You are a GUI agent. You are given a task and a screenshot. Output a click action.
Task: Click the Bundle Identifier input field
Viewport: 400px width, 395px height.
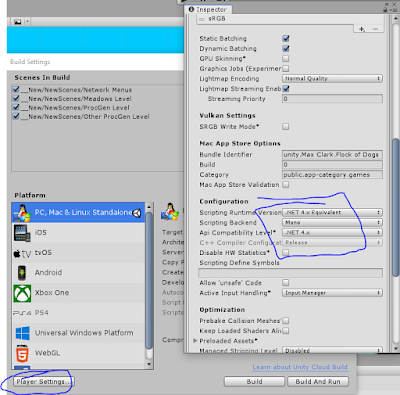[x=332, y=155]
